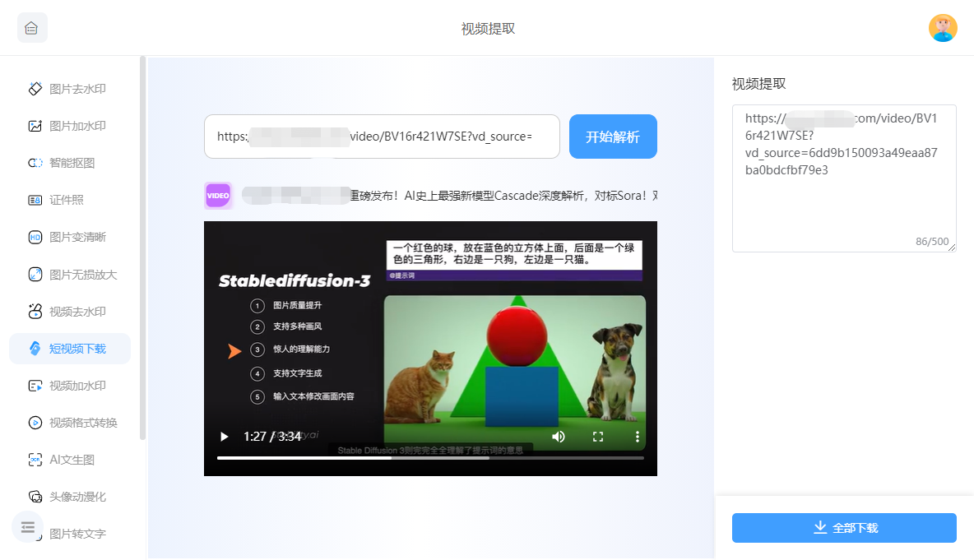This screenshot has height=560, width=974.
Task: Click the 图片去水印 eraser icon
Action: coord(35,89)
